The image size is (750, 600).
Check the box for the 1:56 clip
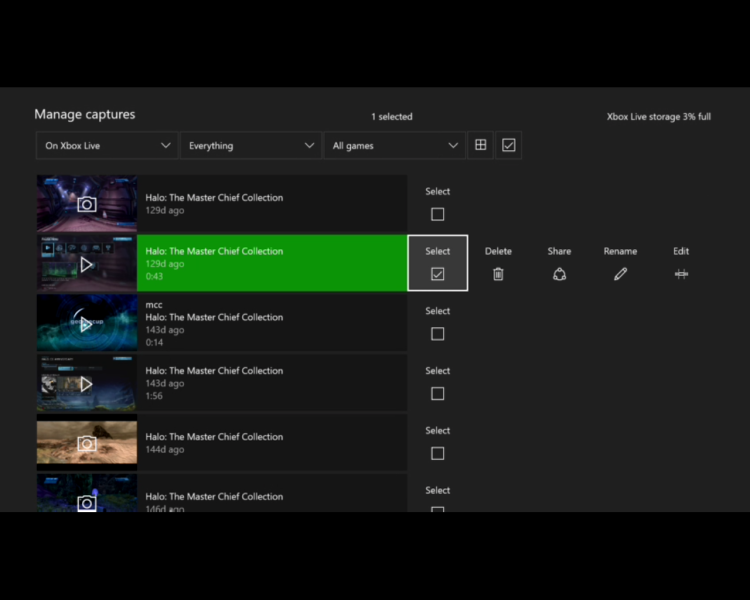[437, 394]
